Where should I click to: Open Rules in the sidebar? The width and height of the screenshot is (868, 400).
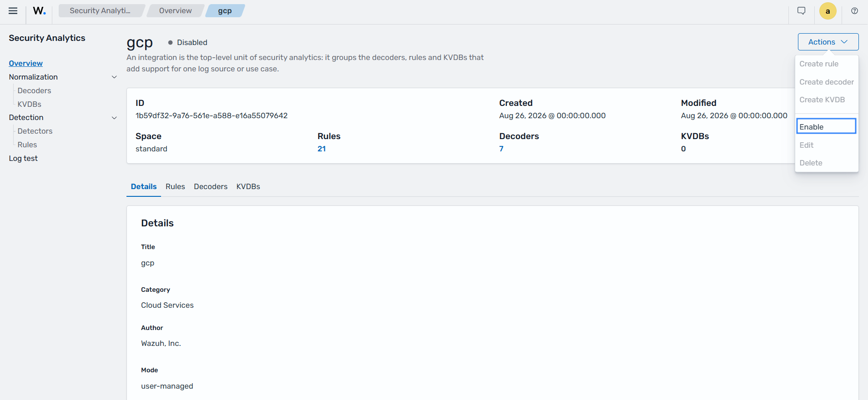point(27,145)
